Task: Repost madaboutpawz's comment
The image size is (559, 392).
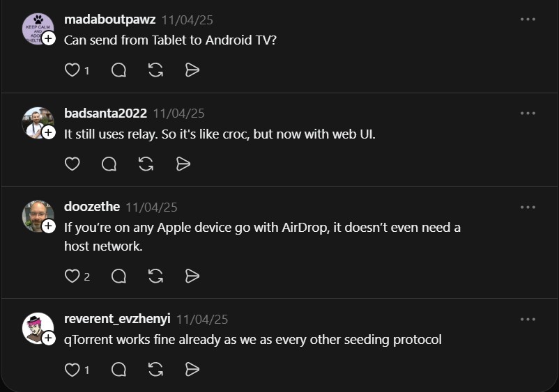Action: click(x=155, y=70)
